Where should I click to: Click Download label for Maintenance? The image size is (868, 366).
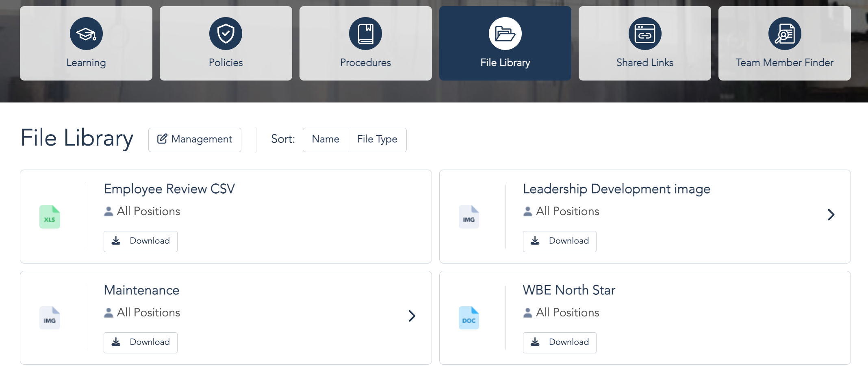pyautogui.click(x=150, y=342)
